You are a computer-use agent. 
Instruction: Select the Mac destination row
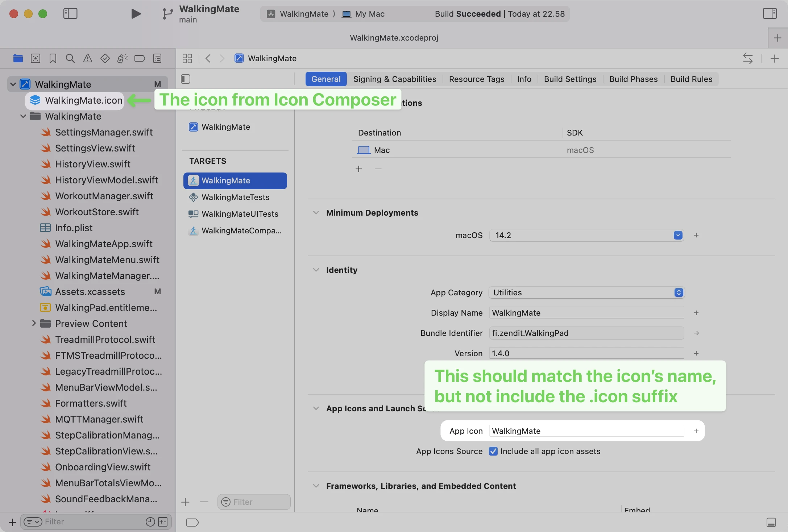[x=541, y=150]
